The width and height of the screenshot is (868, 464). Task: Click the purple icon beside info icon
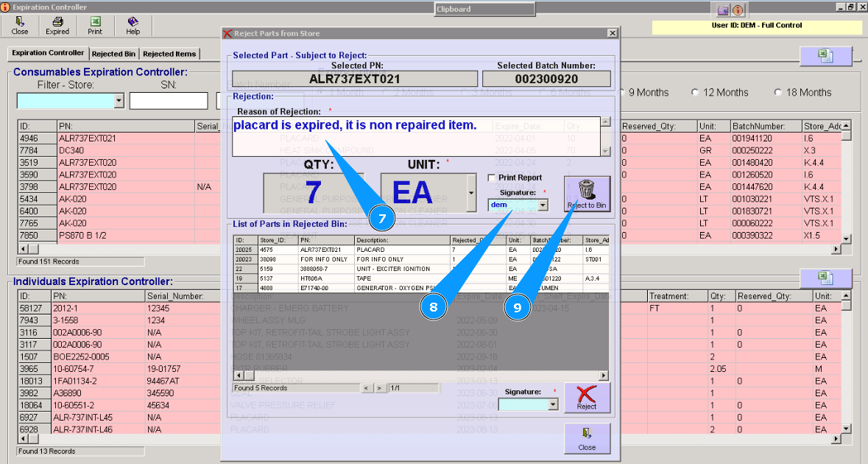724,10
